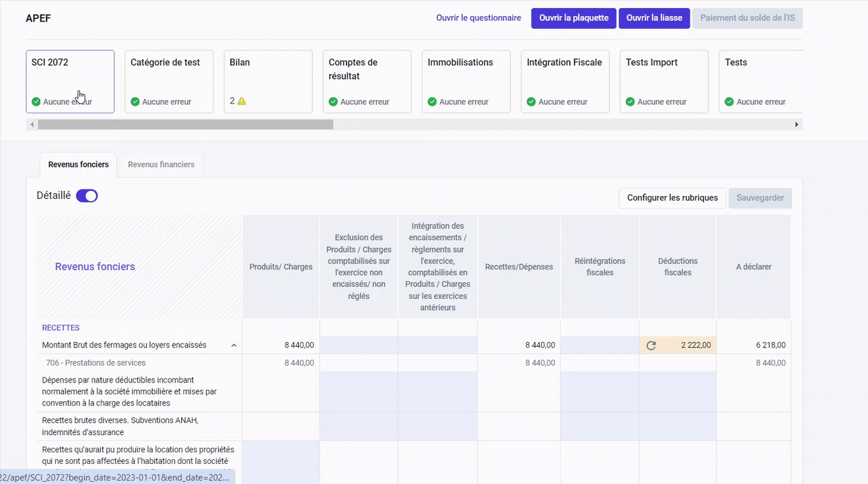Image resolution: width=868 pixels, height=484 pixels.
Task: Click green check icon on SCI 2072 card
Action: tap(36, 102)
